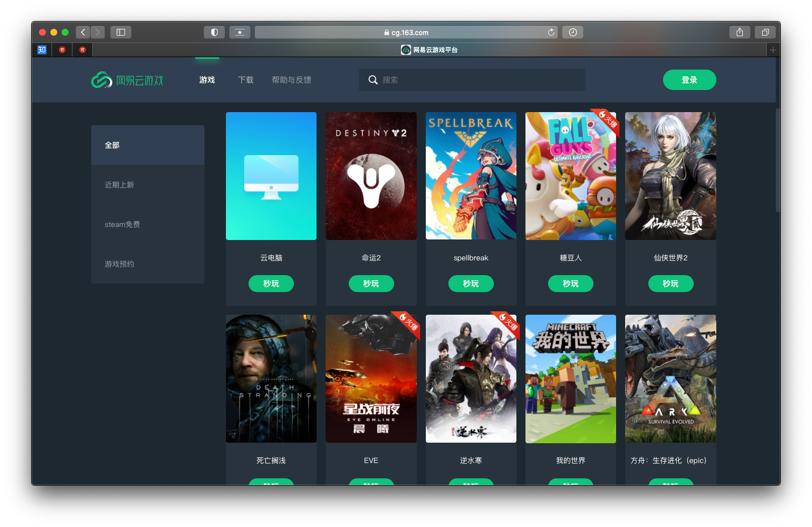Viewport: 812px width, 527px height.
Task: Click the green 登录 button
Action: coord(689,80)
